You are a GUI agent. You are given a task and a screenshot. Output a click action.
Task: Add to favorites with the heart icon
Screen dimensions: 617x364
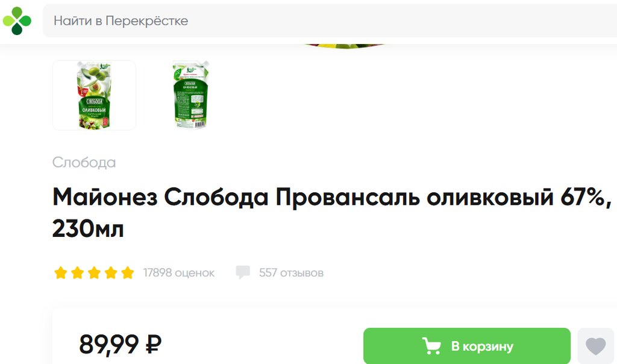[x=596, y=347]
